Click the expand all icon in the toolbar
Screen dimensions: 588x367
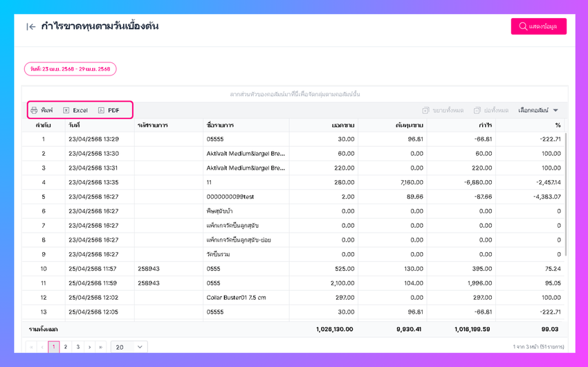click(425, 110)
